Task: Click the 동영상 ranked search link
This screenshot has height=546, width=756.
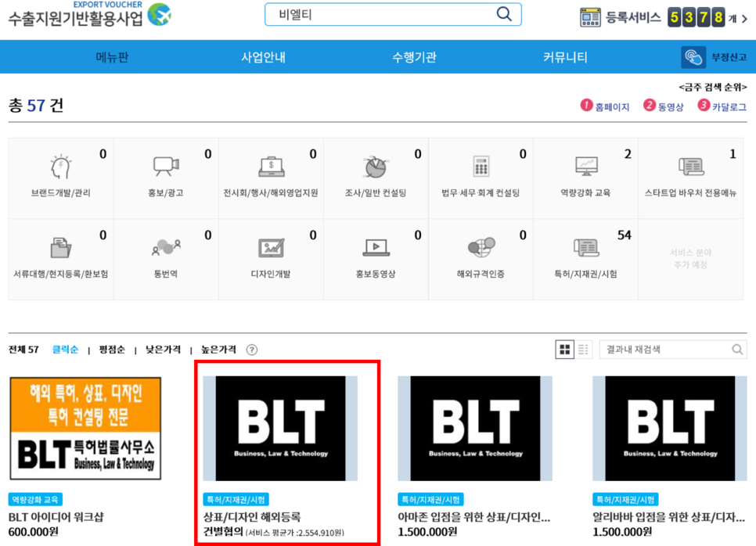Action: pyautogui.click(x=671, y=107)
